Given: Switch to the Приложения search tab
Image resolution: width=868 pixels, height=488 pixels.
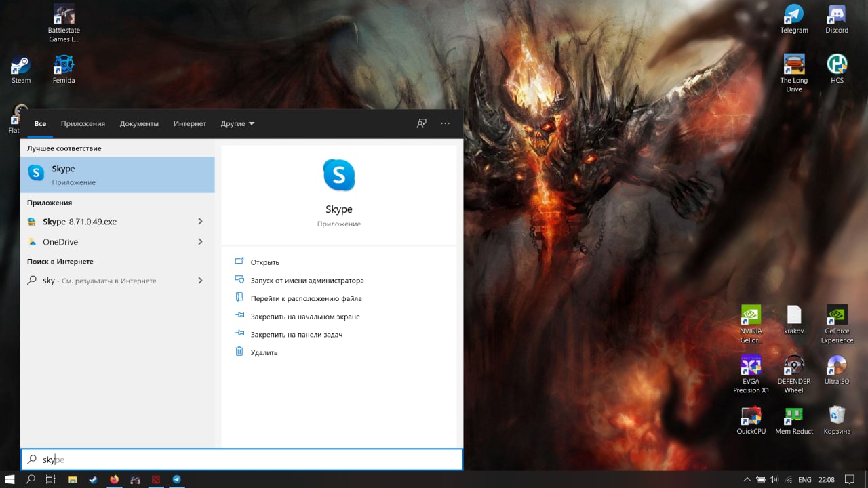Looking at the screenshot, I should [83, 123].
